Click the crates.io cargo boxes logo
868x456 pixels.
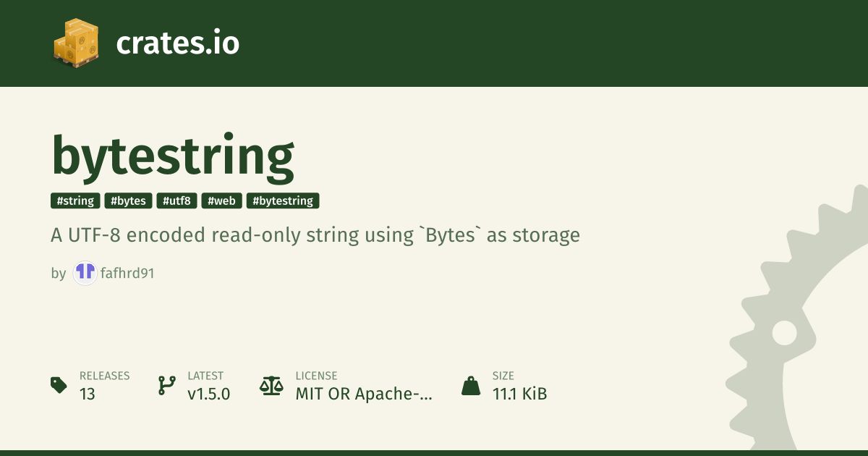pos(75,43)
